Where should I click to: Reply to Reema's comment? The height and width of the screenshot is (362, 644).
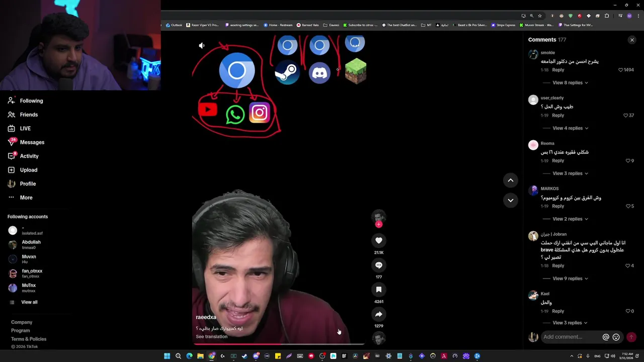(558, 161)
